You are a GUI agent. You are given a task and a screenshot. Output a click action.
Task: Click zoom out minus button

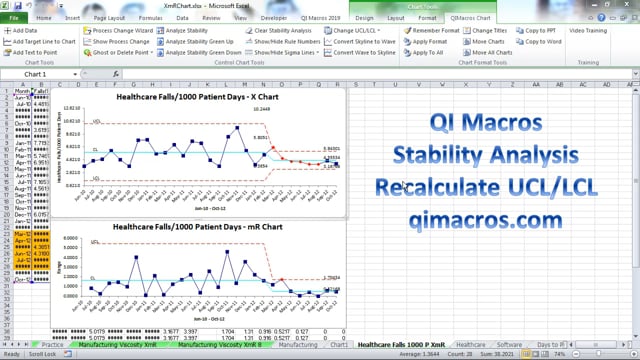576,354
